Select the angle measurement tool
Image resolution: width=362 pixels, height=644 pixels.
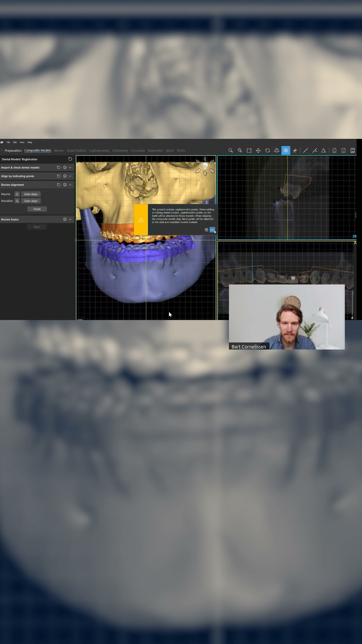pos(323,151)
